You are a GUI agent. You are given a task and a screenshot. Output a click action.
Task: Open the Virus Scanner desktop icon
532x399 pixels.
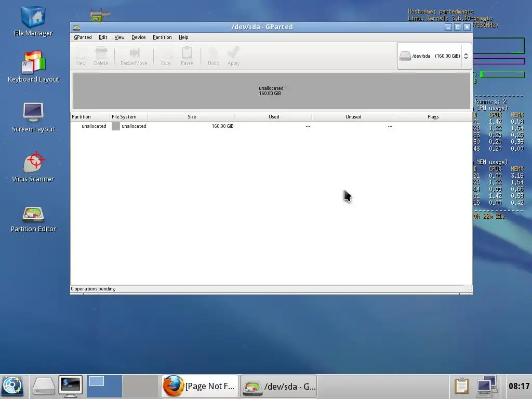click(33, 167)
